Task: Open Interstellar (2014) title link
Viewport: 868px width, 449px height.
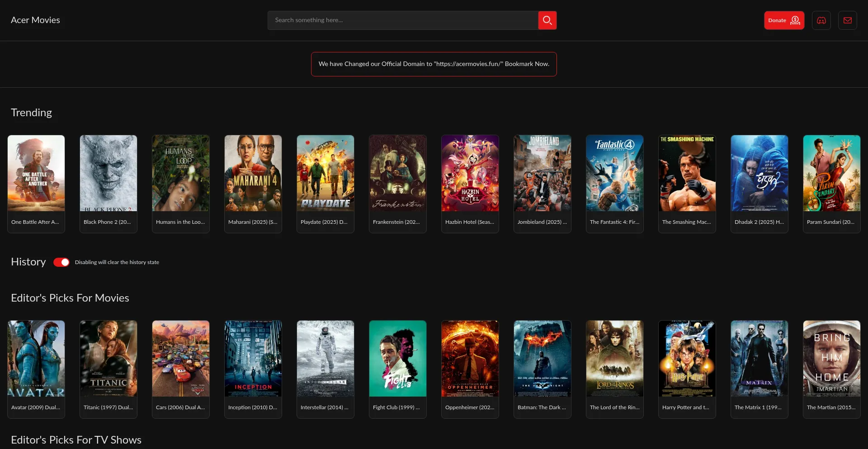Action: [x=324, y=407]
